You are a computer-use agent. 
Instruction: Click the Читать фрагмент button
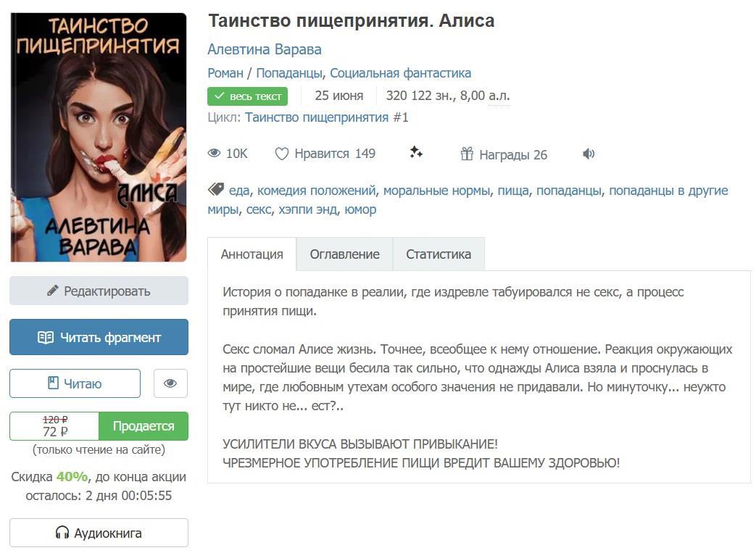click(99, 337)
